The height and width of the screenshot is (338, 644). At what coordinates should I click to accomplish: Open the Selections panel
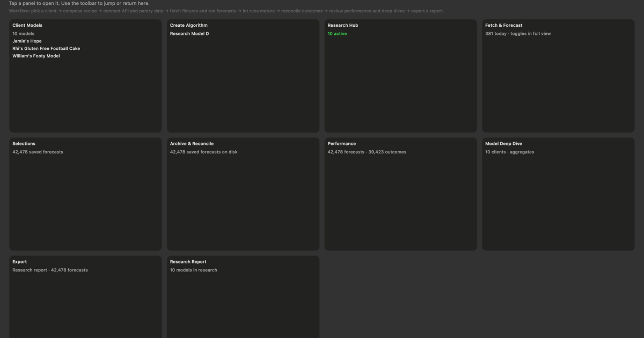[85, 194]
